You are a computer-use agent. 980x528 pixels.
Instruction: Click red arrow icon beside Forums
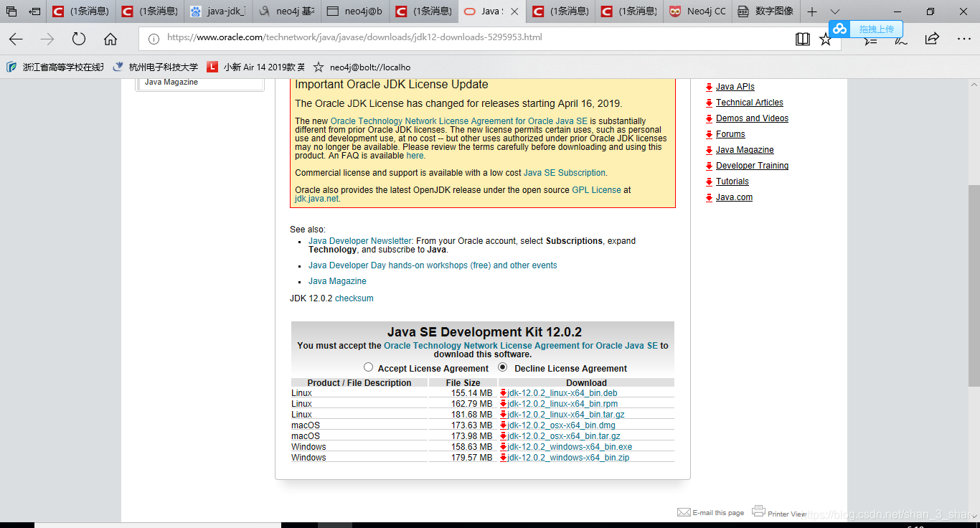tap(709, 134)
